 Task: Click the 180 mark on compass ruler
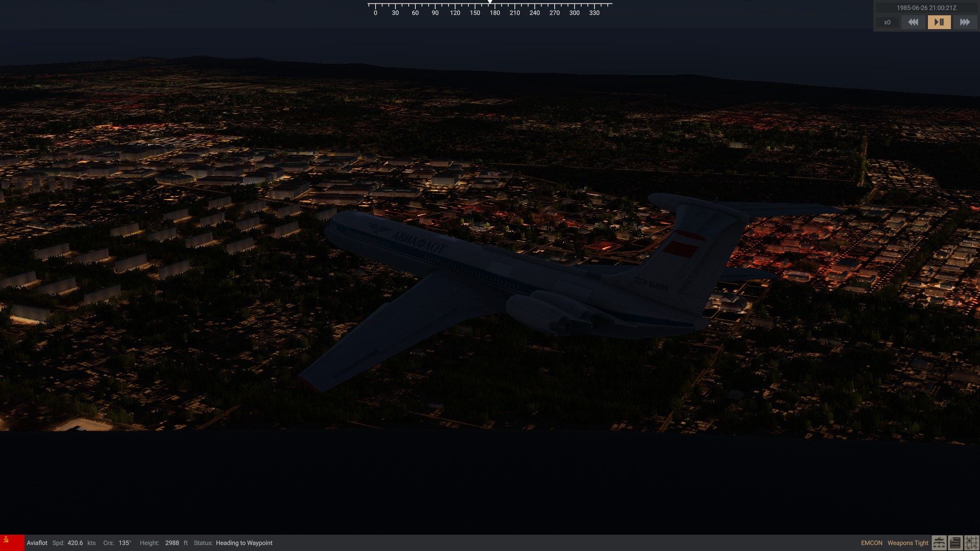(495, 13)
